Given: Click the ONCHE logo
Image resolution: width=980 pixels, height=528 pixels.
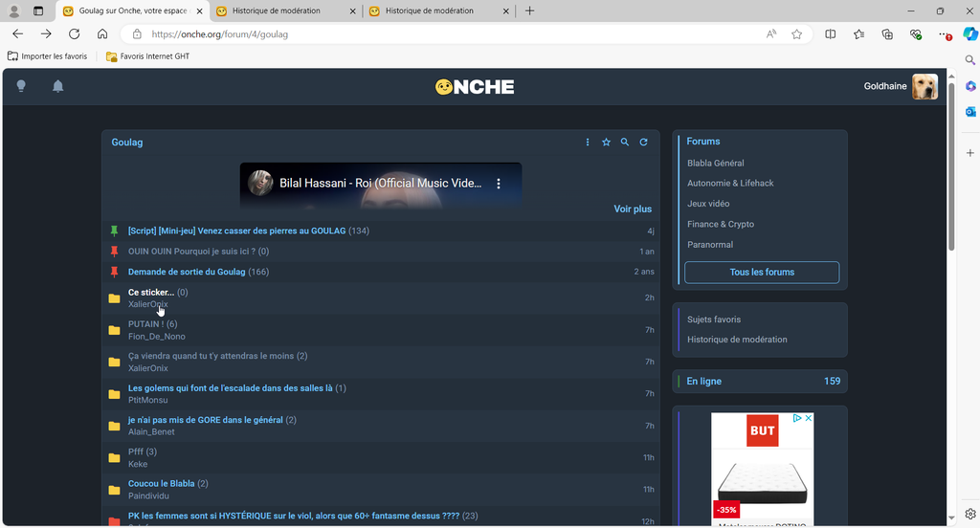Looking at the screenshot, I should [x=475, y=86].
